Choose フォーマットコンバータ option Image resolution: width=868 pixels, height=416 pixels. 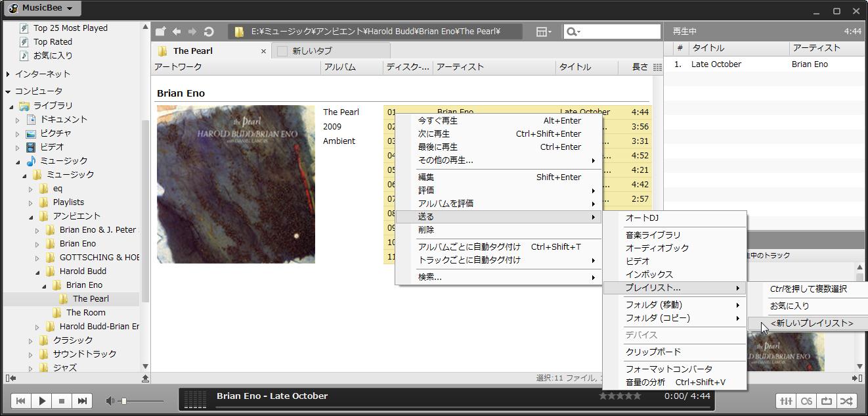point(674,369)
